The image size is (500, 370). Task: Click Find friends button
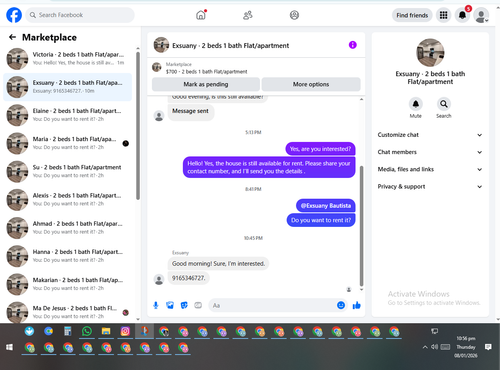coord(412,15)
